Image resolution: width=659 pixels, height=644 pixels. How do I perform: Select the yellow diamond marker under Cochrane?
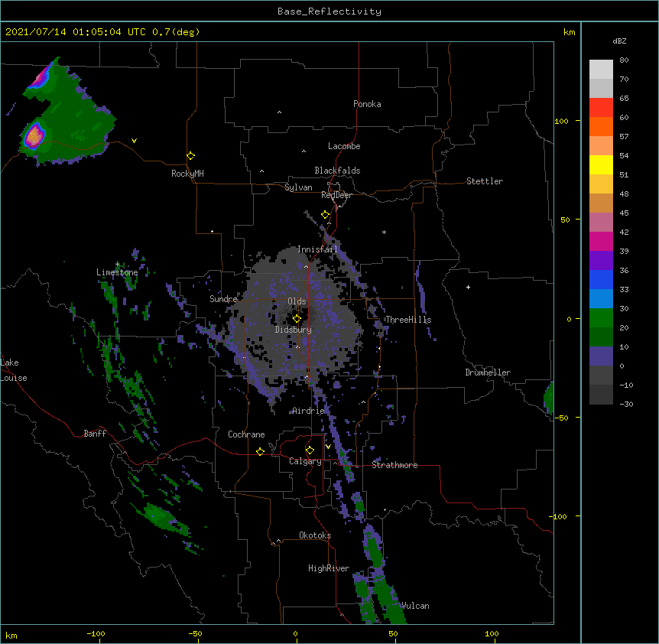click(260, 451)
